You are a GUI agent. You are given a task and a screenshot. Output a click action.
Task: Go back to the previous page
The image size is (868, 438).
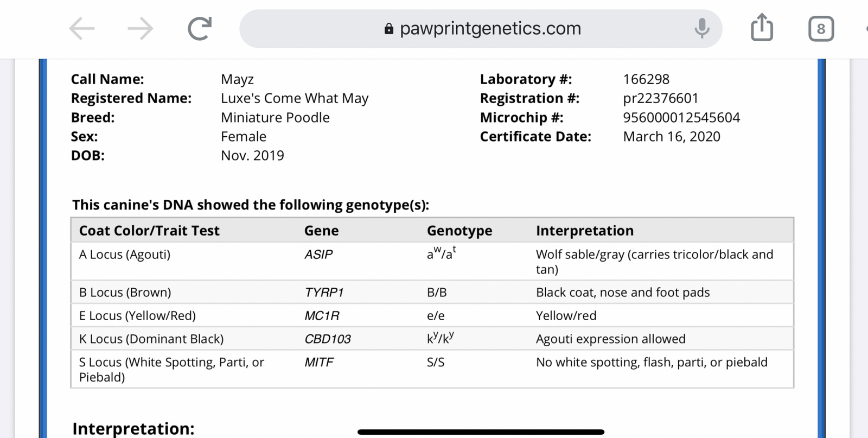coord(82,29)
